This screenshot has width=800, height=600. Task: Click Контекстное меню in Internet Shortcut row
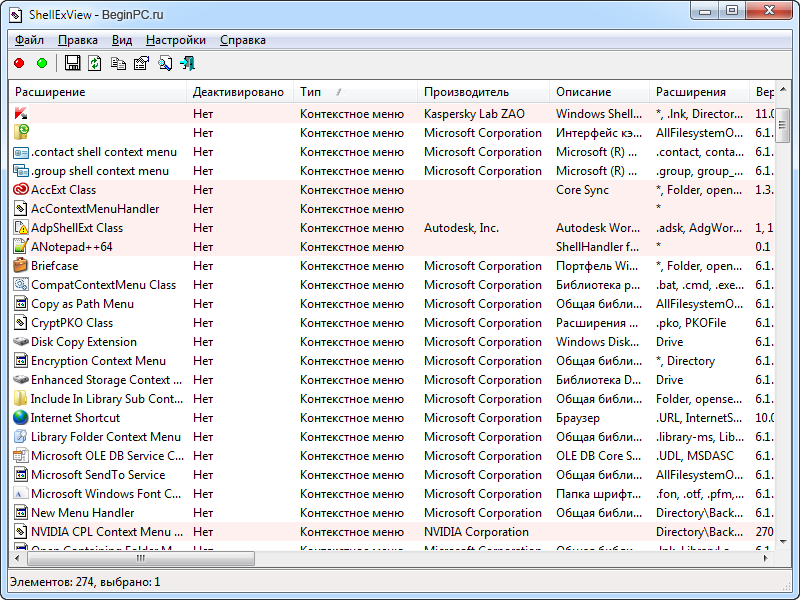pos(352,418)
